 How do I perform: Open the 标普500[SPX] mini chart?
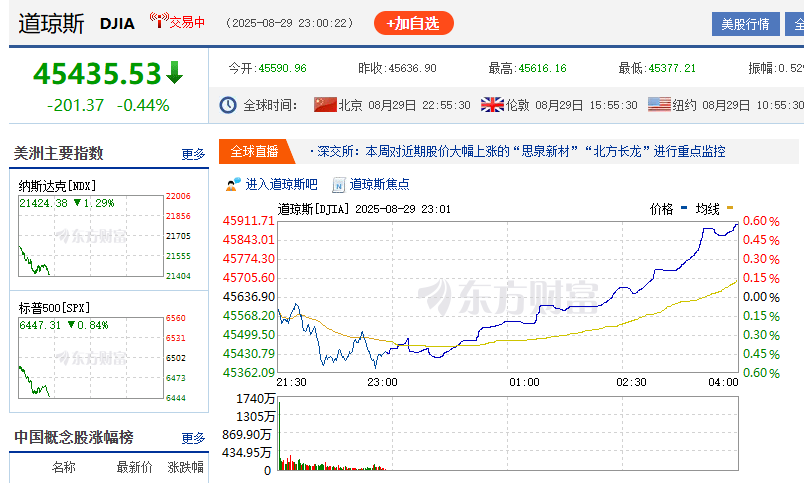[91, 358]
